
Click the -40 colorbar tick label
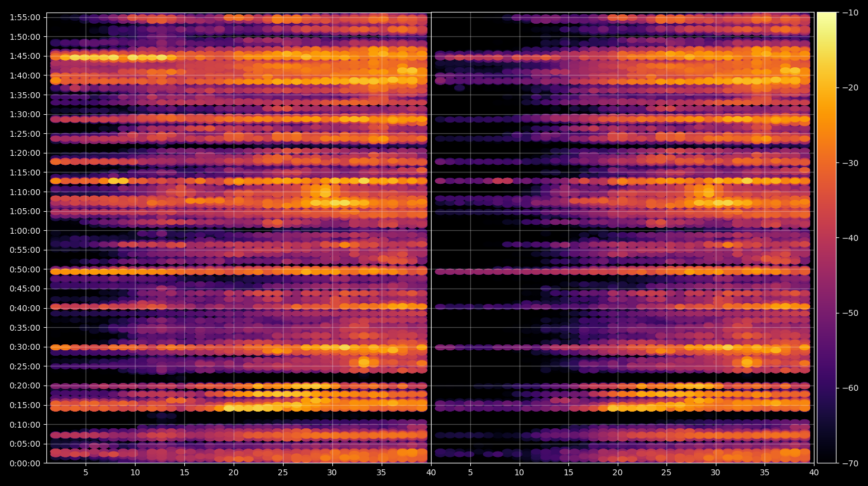tap(850, 238)
